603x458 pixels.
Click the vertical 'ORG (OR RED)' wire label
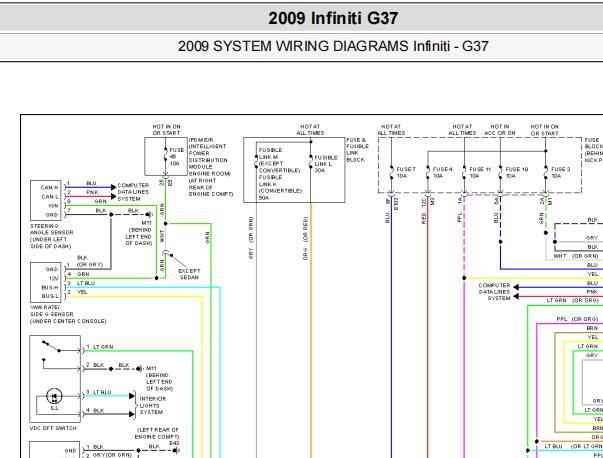coord(305,238)
